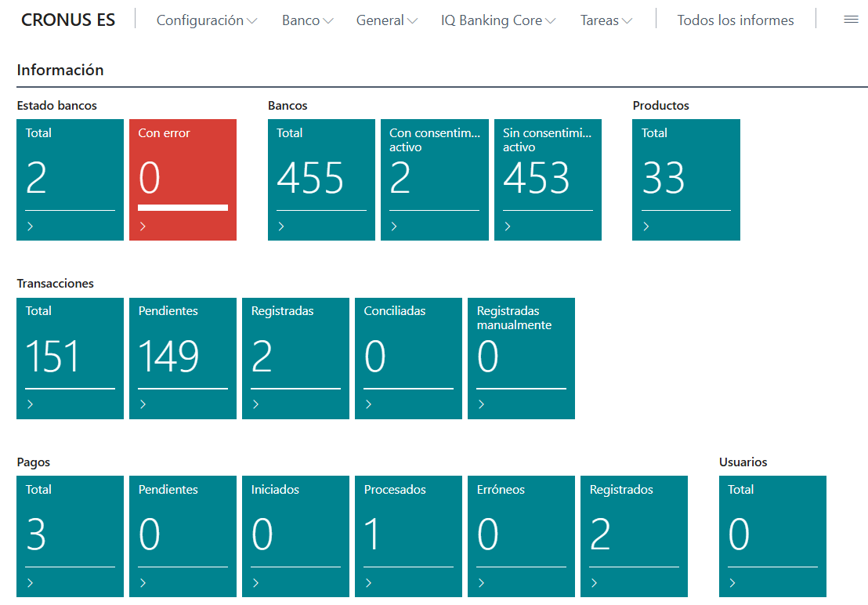Click the chevron arrow on Productos Total tile
868x605 pixels.
click(646, 226)
